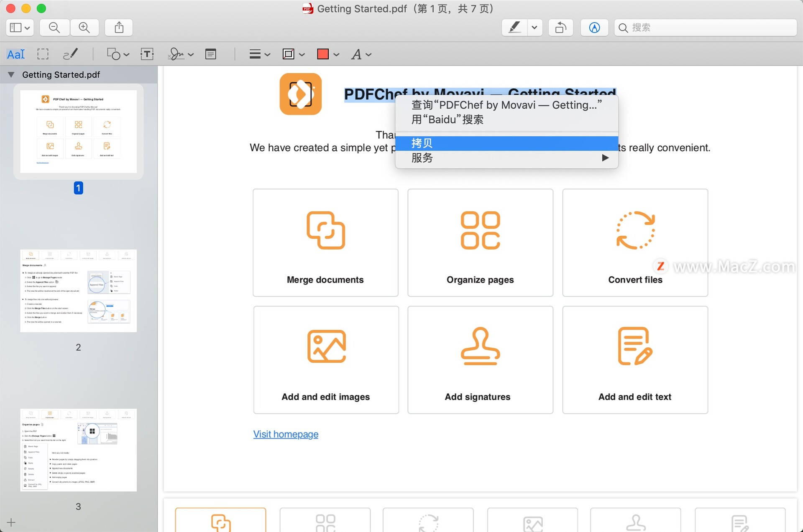Click 'Convert files' label text
Screen dimensions: 803x532
pyautogui.click(x=635, y=280)
